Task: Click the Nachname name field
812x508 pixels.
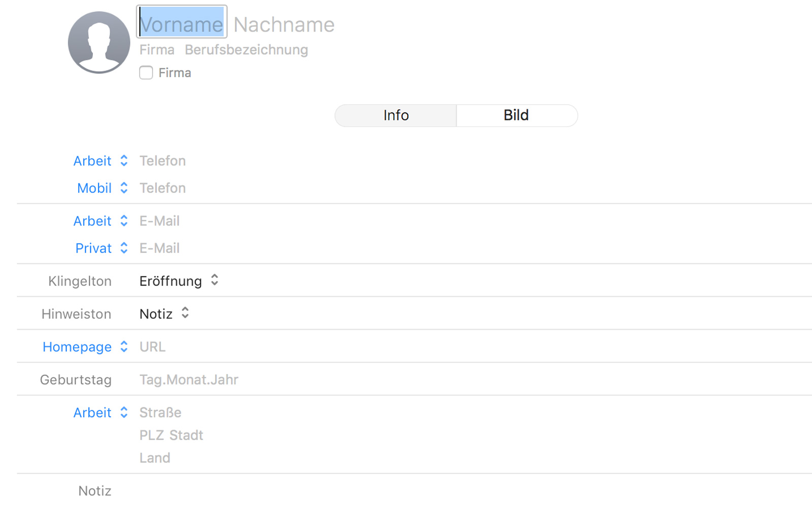Action: coord(284,24)
